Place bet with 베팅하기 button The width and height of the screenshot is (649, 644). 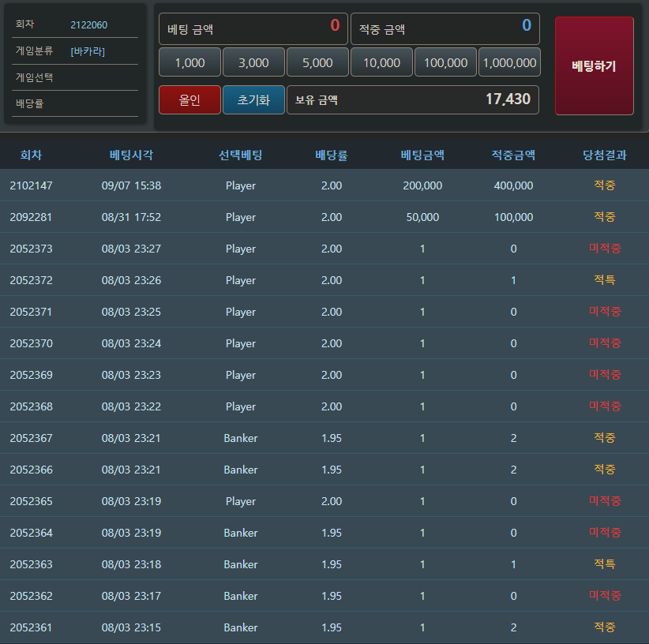(594, 66)
